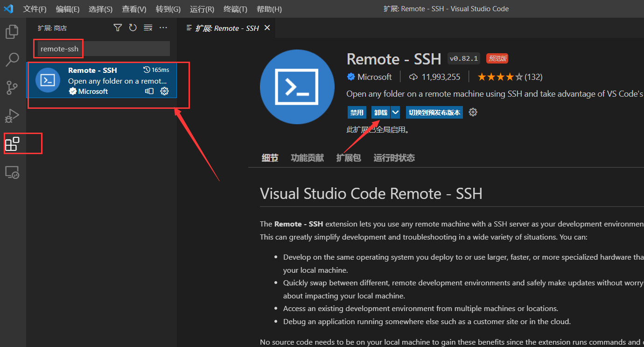Click the Microsoft verified publisher in list item
The width and height of the screenshot is (644, 347).
[x=88, y=91]
